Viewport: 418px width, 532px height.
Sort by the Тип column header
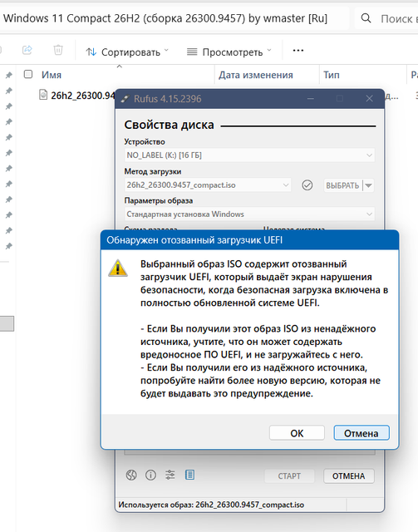point(331,75)
